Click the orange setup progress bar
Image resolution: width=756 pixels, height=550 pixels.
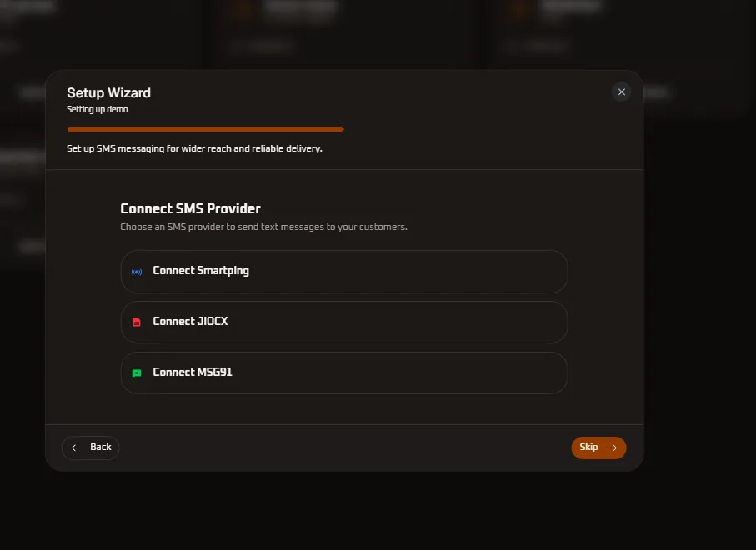tap(205, 129)
